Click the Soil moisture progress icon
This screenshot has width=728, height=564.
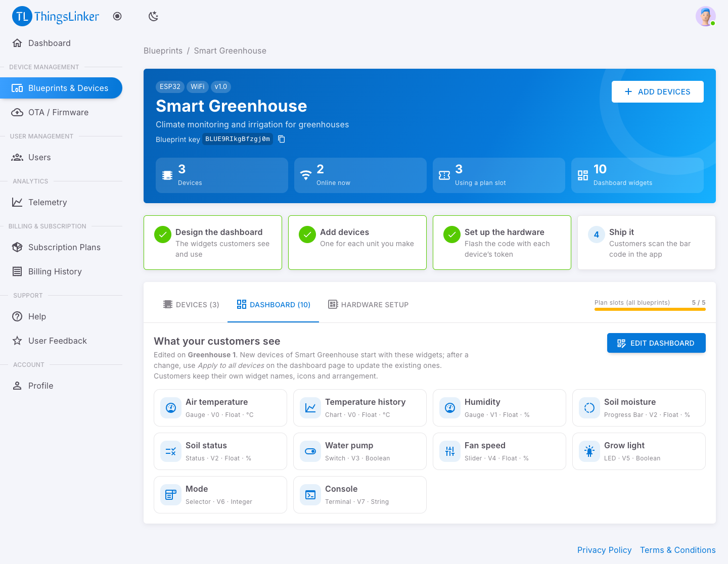point(589,408)
